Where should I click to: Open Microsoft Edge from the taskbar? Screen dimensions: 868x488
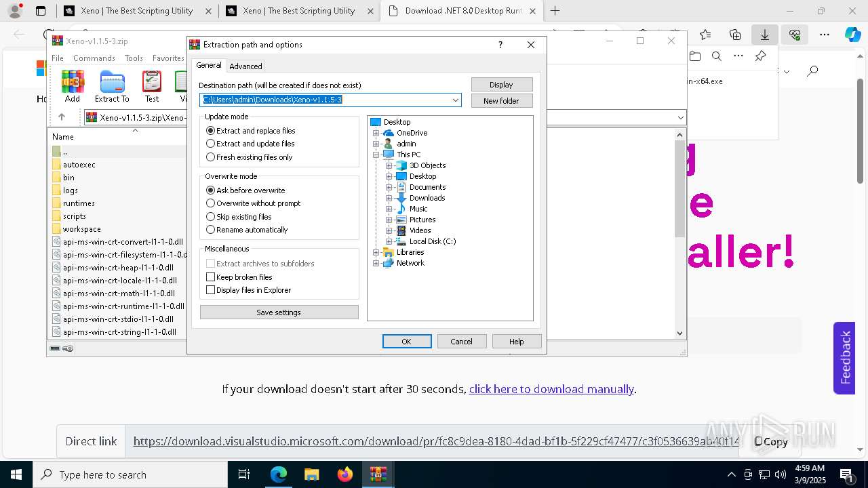point(279,474)
